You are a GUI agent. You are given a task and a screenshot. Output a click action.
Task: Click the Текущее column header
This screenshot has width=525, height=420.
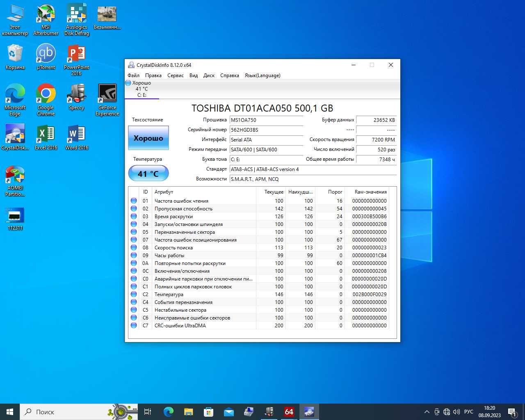coord(271,192)
